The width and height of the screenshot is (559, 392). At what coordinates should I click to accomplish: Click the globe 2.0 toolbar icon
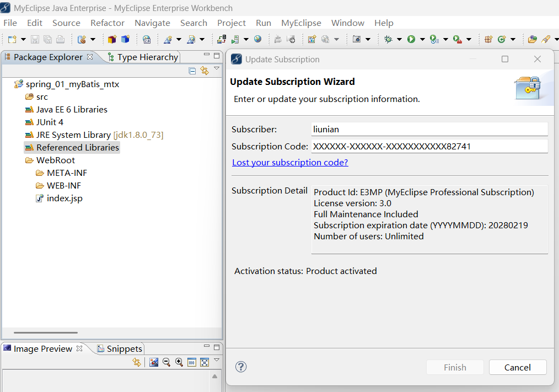pyautogui.click(x=147, y=39)
